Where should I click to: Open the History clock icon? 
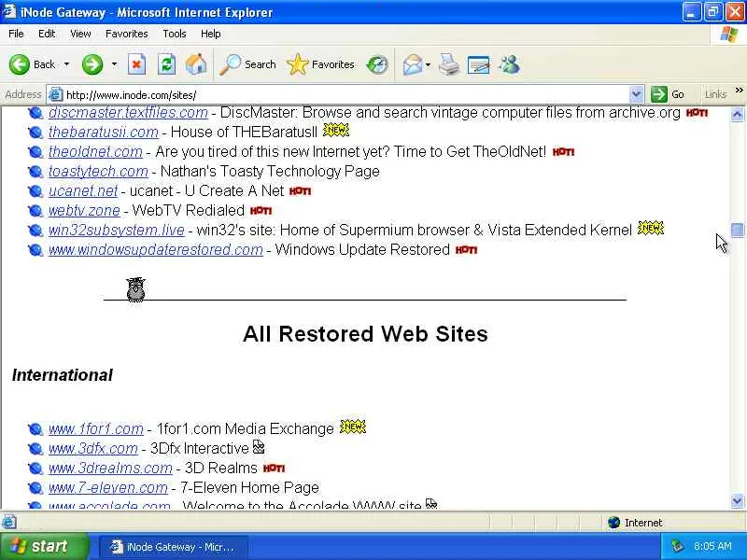[x=377, y=64]
